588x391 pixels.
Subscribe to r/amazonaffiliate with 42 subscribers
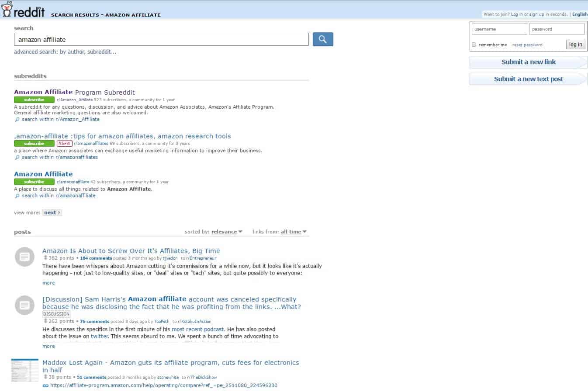34,182
